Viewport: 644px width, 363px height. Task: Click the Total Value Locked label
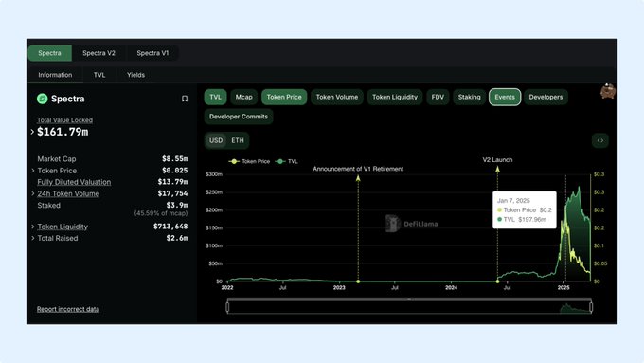(x=65, y=120)
